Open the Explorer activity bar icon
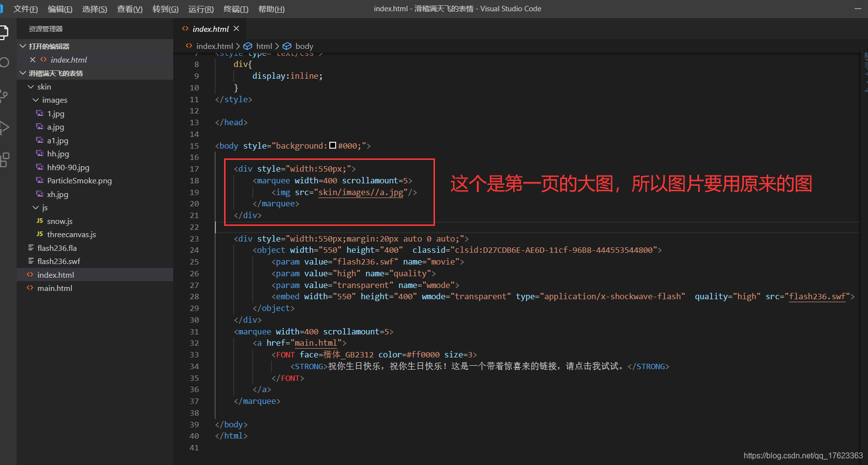This screenshot has height=465, width=868. [3, 32]
